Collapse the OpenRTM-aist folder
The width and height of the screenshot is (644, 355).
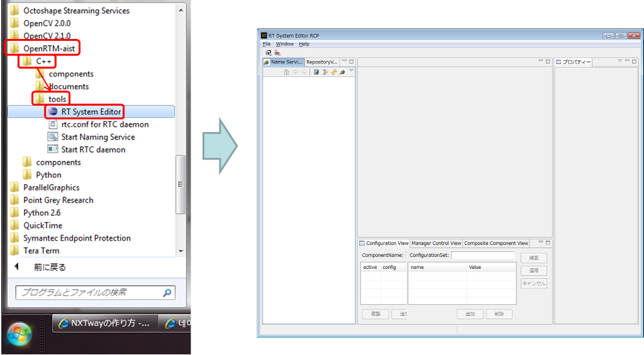coord(43,48)
